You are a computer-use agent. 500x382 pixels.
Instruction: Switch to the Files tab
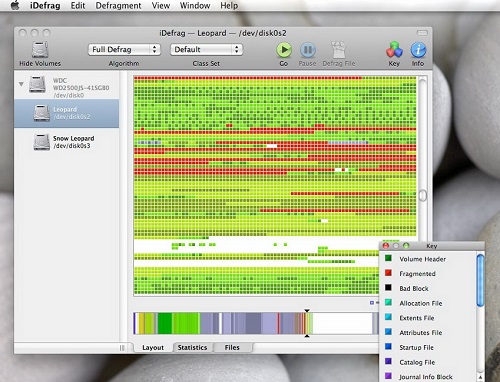click(232, 347)
